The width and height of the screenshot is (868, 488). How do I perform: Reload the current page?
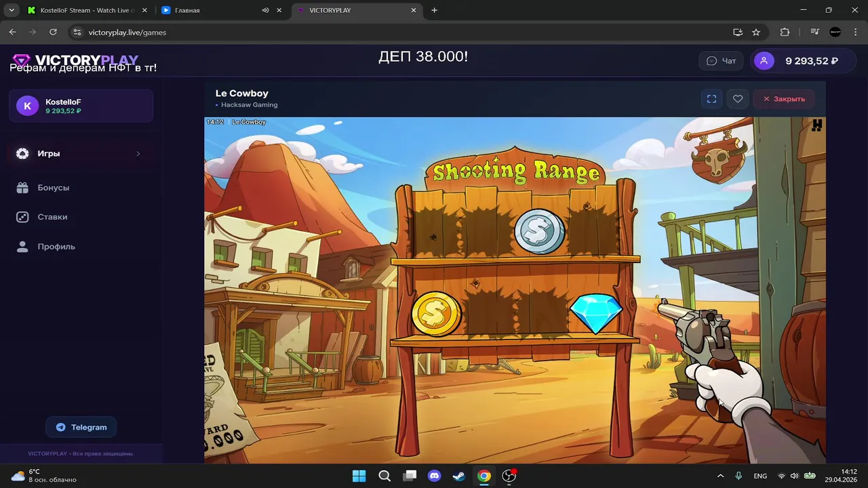point(53,32)
